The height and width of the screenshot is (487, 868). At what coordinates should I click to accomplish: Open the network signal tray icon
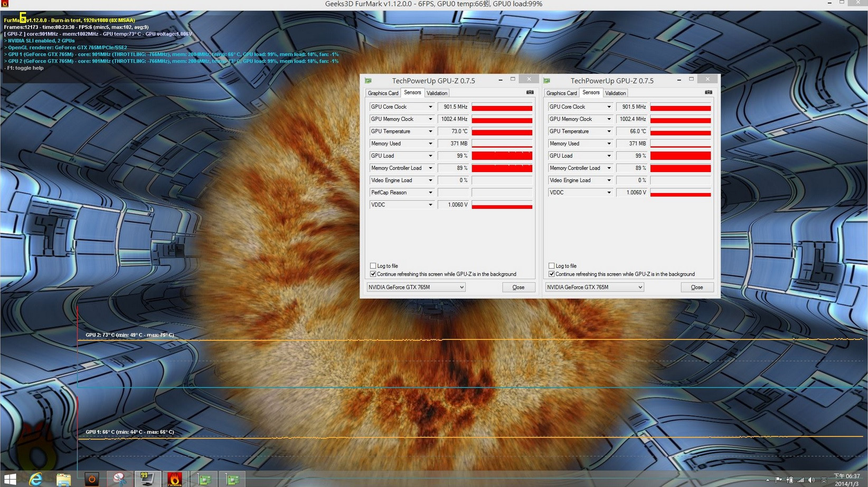[x=800, y=480]
